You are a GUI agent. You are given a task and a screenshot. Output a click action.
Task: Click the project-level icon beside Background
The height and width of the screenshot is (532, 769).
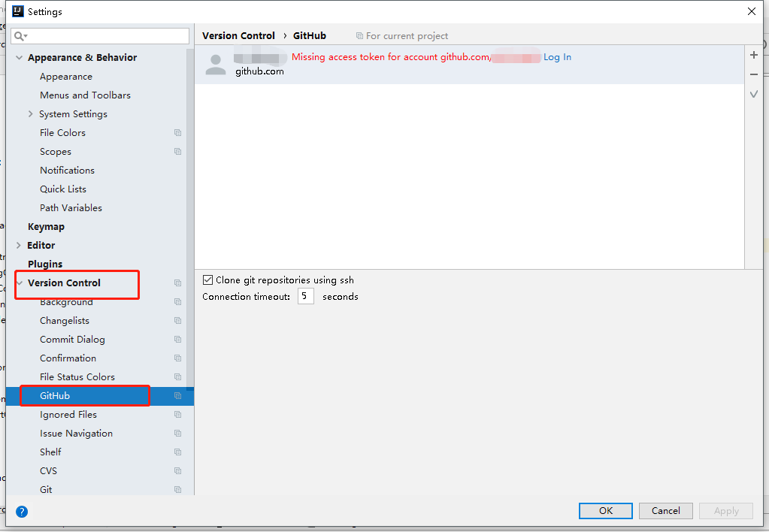coord(177,301)
